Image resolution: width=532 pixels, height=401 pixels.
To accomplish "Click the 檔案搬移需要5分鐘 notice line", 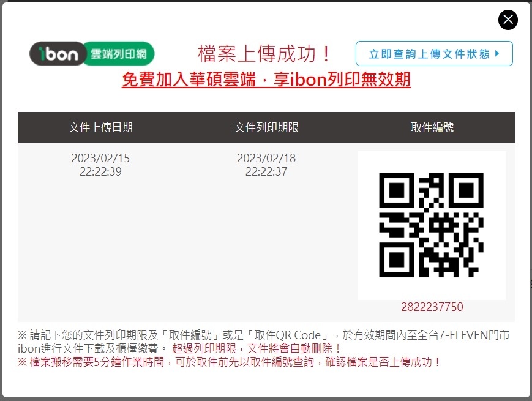I will click(229, 362).
